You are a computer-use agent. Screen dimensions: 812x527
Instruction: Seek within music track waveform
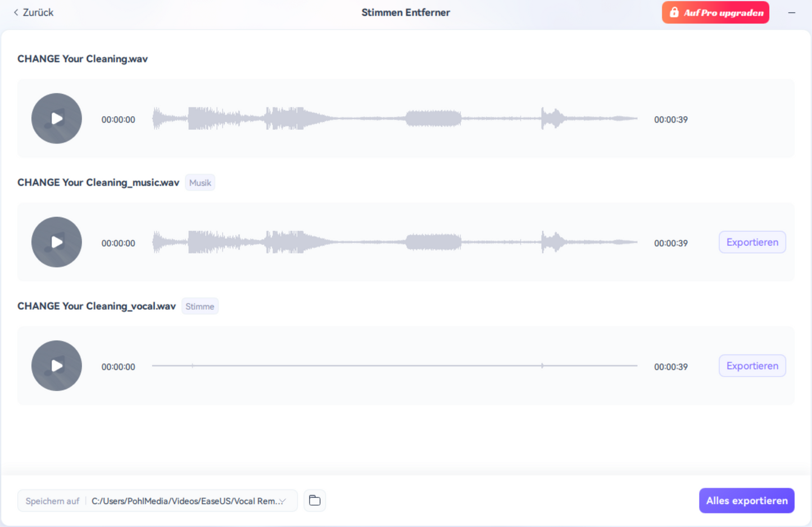(x=394, y=242)
